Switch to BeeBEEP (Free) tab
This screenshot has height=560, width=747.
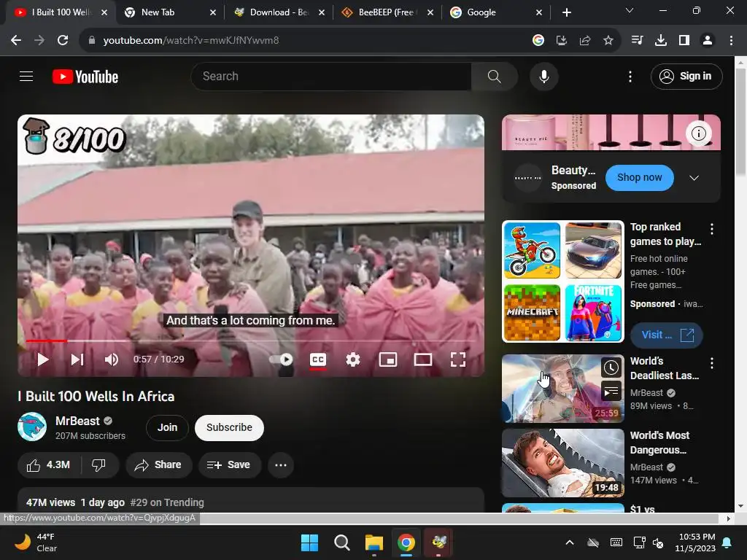point(387,12)
